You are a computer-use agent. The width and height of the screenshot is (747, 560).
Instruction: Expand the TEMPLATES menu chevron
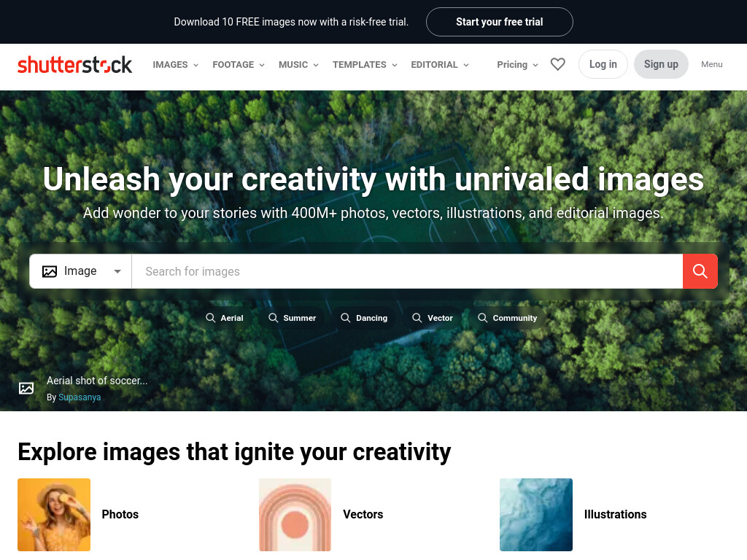point(395,65)
